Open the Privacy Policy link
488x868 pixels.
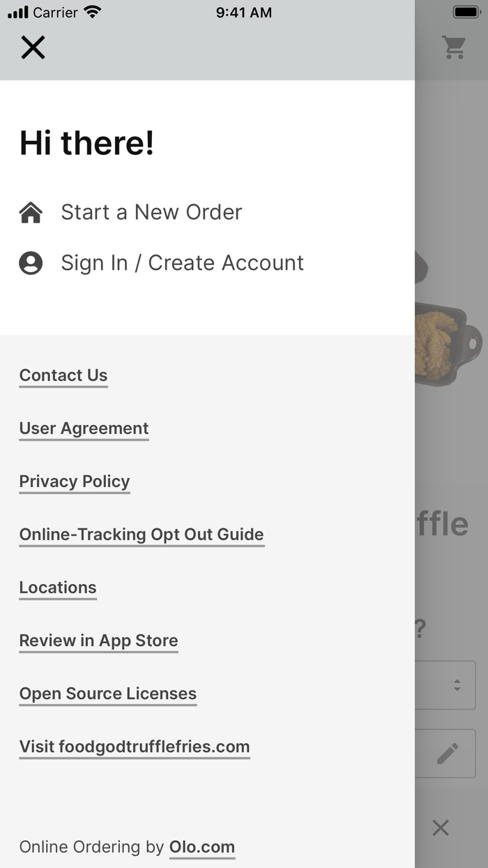75,481
